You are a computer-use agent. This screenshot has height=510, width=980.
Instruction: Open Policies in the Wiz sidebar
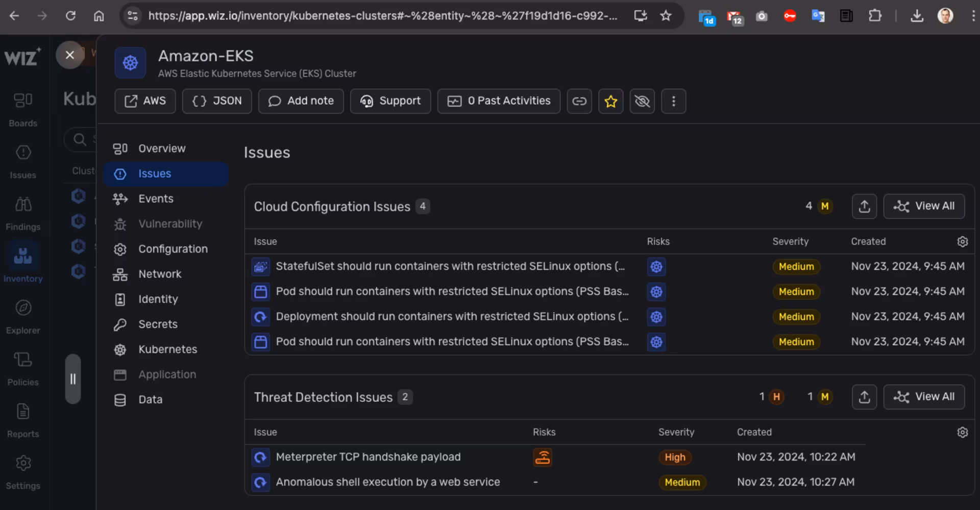click(x=23, y=368)
